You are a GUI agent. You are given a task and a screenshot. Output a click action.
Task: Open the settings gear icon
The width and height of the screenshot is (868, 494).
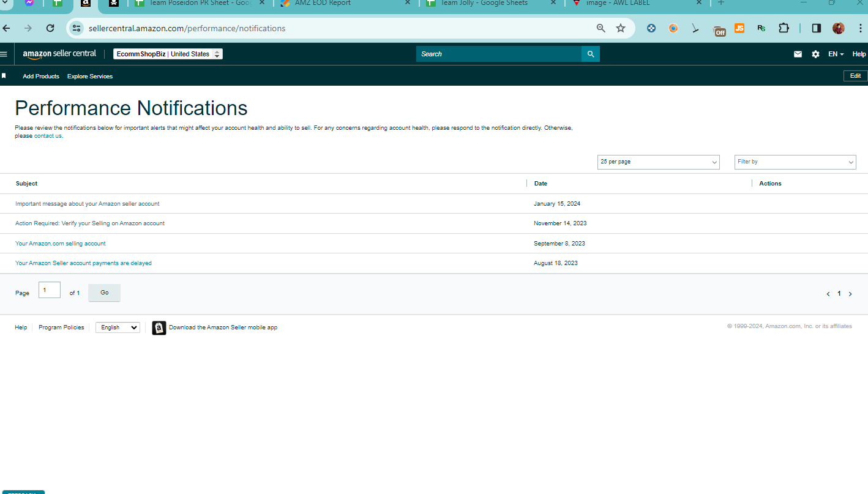(x=815, y=54)
